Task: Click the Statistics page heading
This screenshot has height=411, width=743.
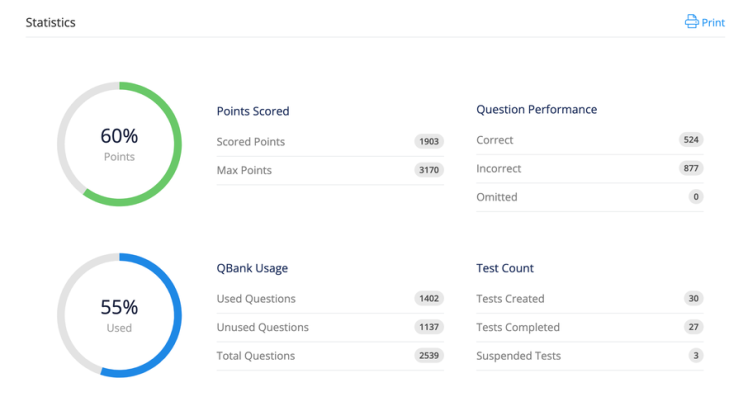Action: pyautogui.click(x=50, y=22)
